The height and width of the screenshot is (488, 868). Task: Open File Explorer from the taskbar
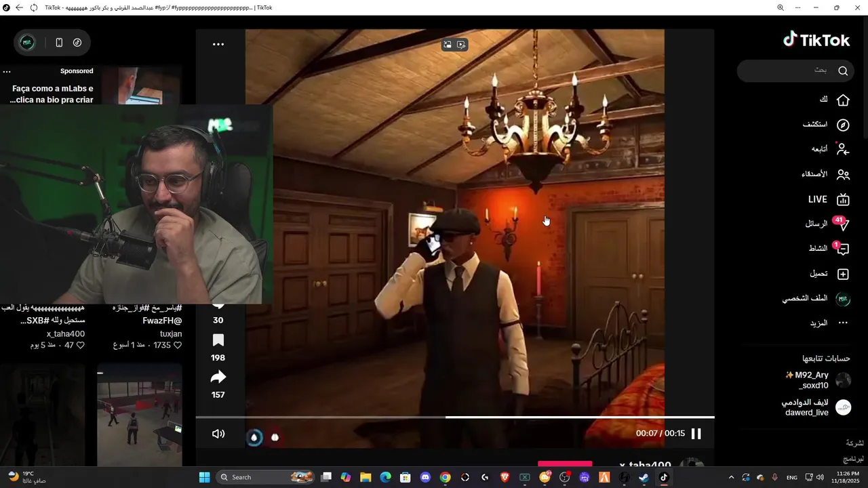tap(366, 477)
